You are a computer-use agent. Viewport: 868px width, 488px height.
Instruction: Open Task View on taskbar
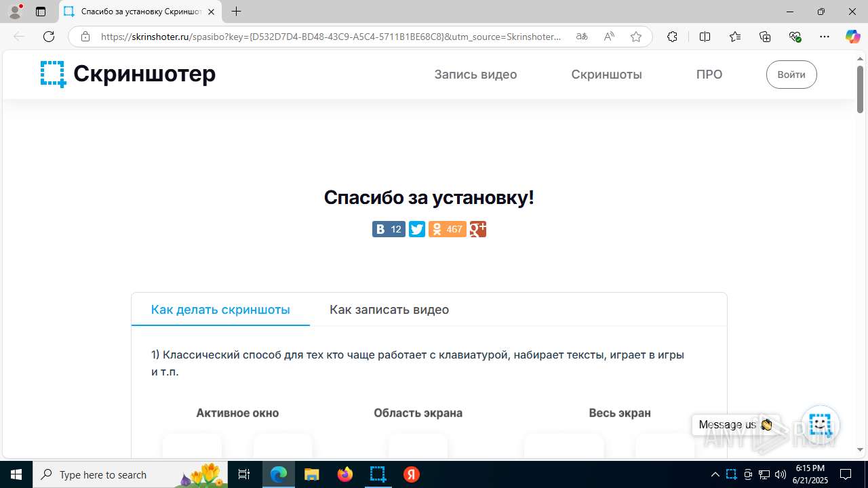pyautogui.click(x=245, y=474)
